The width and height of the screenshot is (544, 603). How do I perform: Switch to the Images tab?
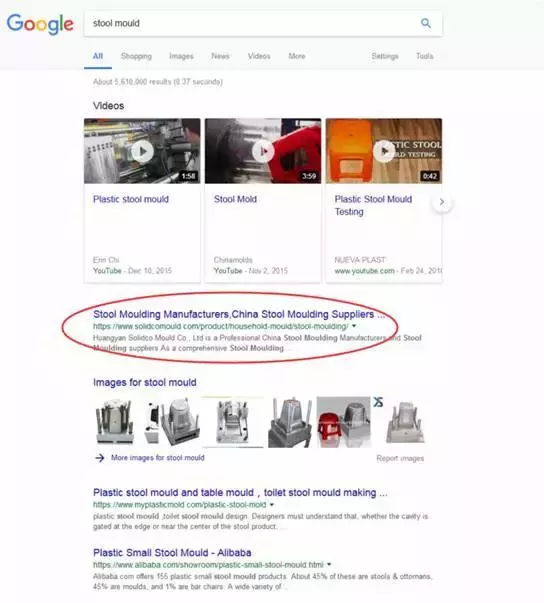pyautogui.click(x=181, y=56)
